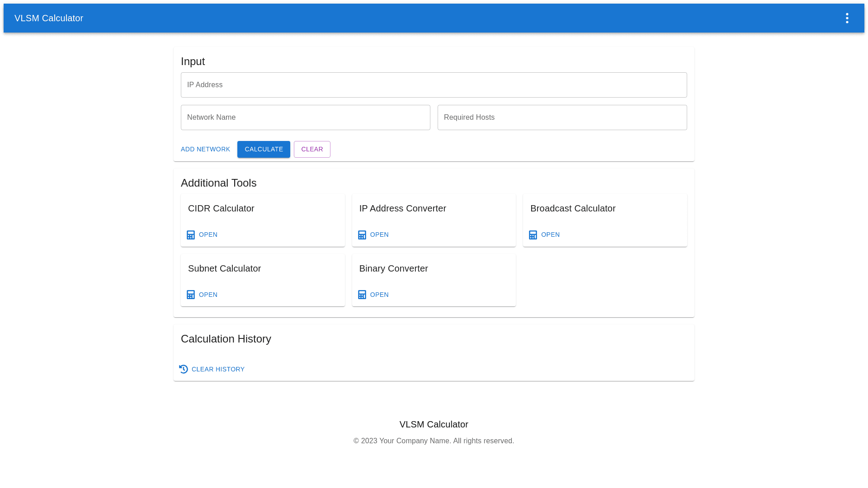Click calculator icon under Binary Converter
The height and width of the screenshot is (488, 868).
362,295
